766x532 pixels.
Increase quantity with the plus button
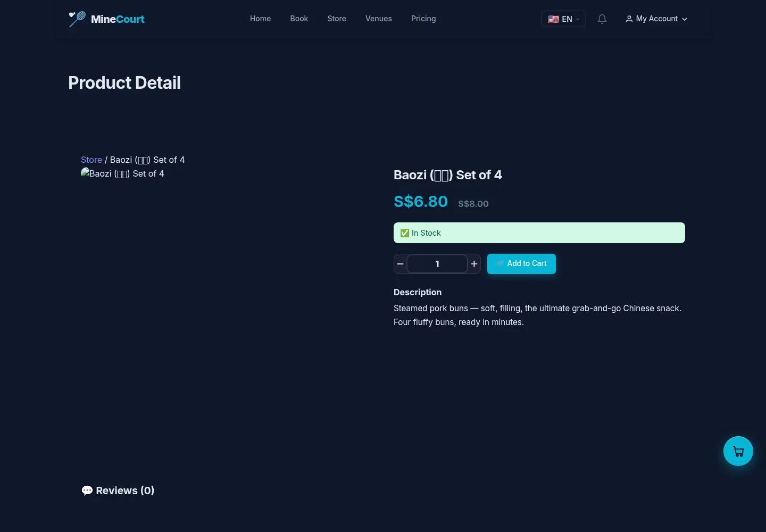tap(474, 264)
